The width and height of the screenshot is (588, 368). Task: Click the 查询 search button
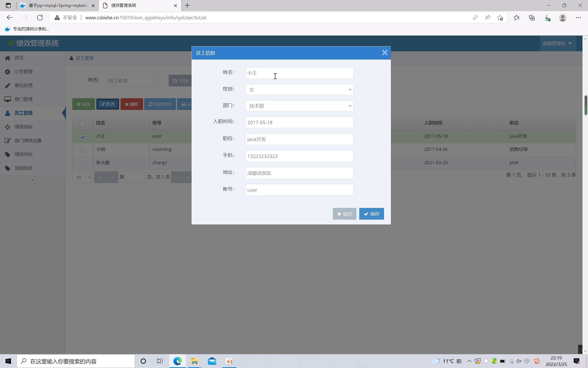(180, 80)
